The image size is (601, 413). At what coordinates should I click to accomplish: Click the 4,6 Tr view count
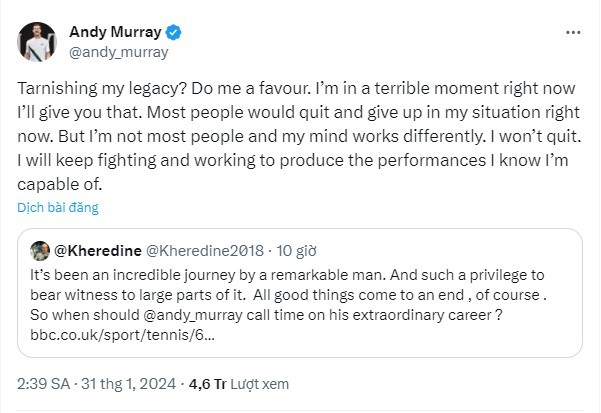coord(207,384)
